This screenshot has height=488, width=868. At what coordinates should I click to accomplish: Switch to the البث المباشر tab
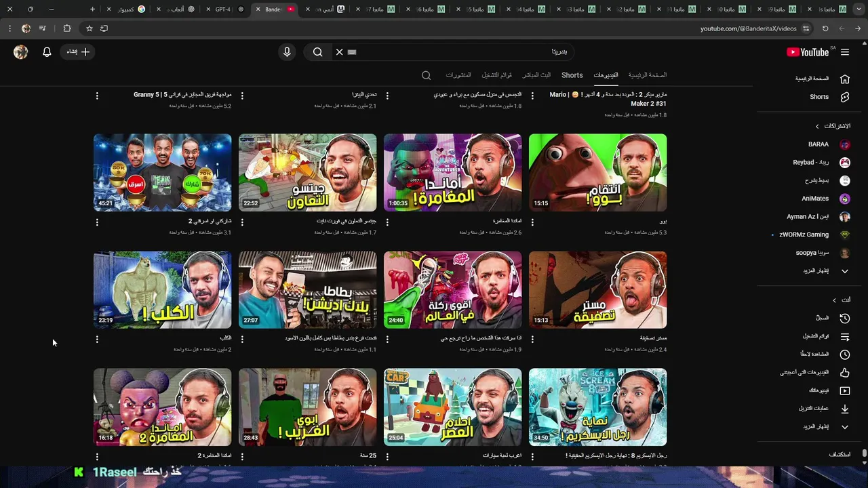click(536, 75)
